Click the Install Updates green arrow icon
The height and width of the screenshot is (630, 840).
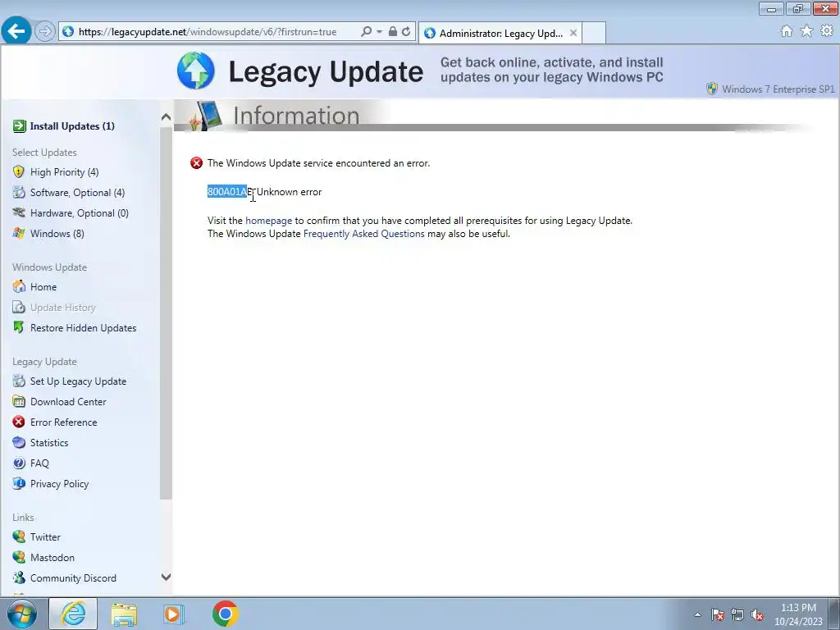coord(20,126)
